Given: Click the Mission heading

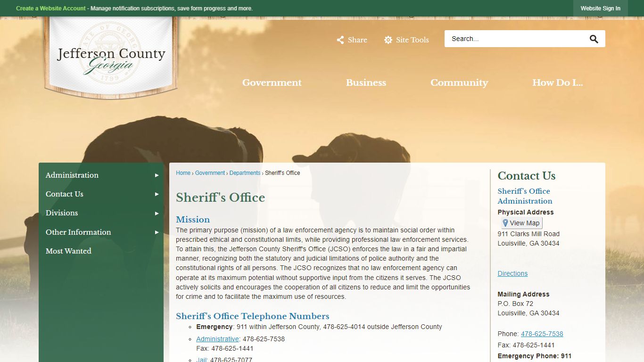Looking at the screenshot, I should pyautogui.click(x=193, y=220).
